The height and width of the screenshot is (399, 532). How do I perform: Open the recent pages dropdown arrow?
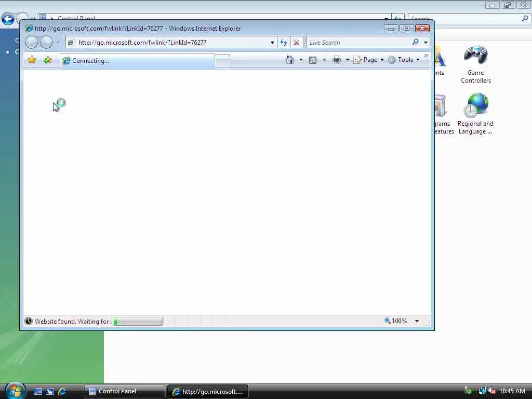point(58,43)
